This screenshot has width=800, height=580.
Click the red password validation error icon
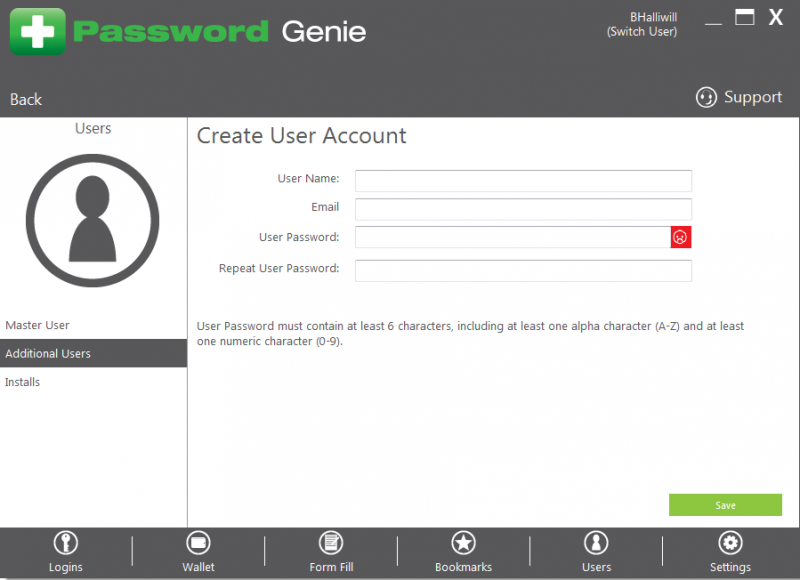pos(680,237)
